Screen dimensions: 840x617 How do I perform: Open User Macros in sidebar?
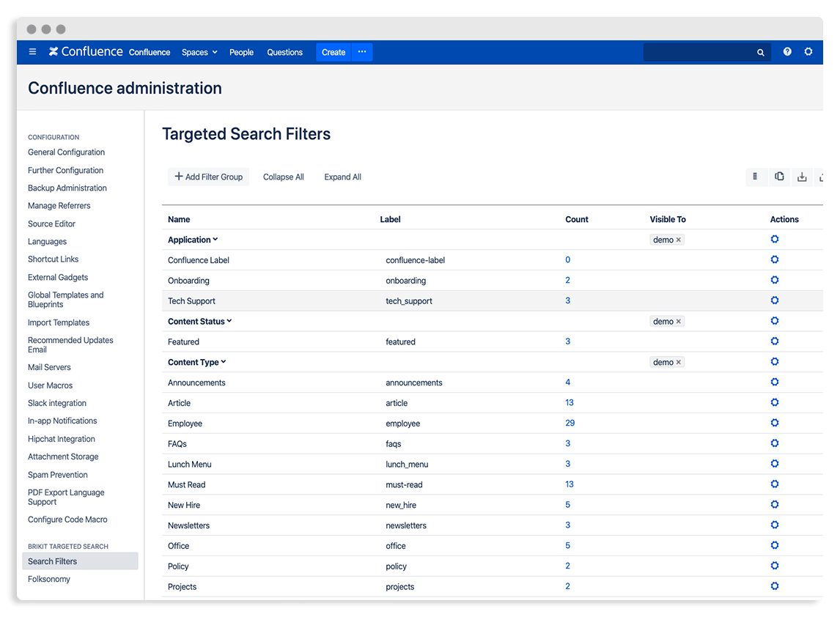(50, 385)
